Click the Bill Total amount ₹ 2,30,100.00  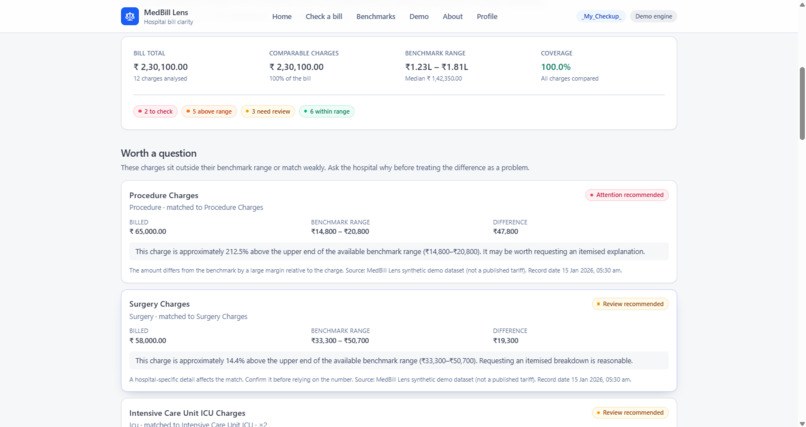(160, 67)
